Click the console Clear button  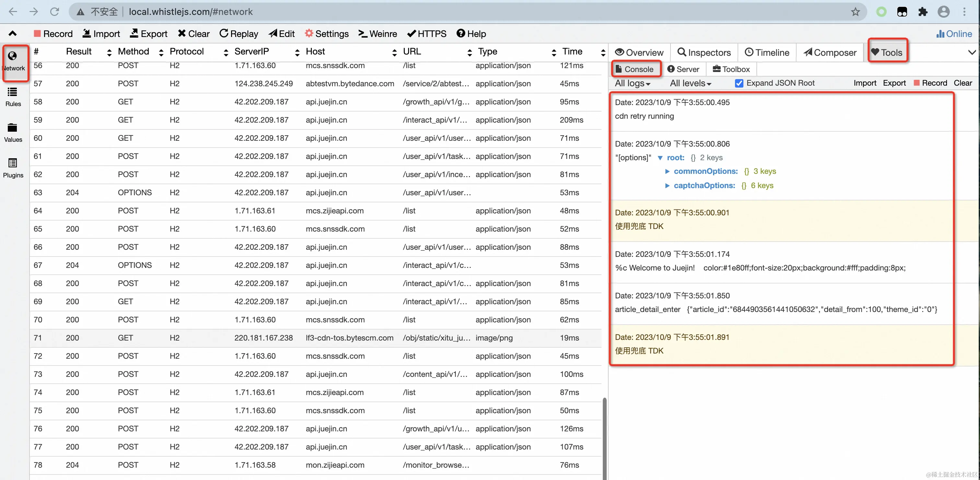click(x=962, y=83)
